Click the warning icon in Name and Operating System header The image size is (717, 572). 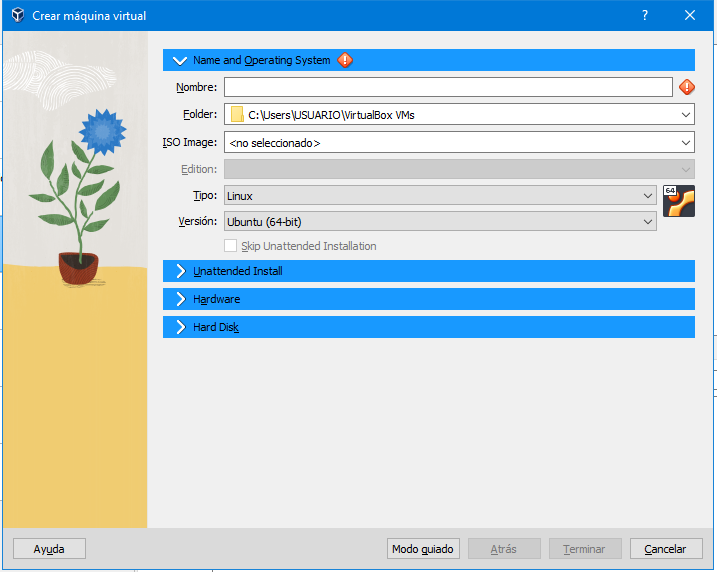[x=345, y=60]
